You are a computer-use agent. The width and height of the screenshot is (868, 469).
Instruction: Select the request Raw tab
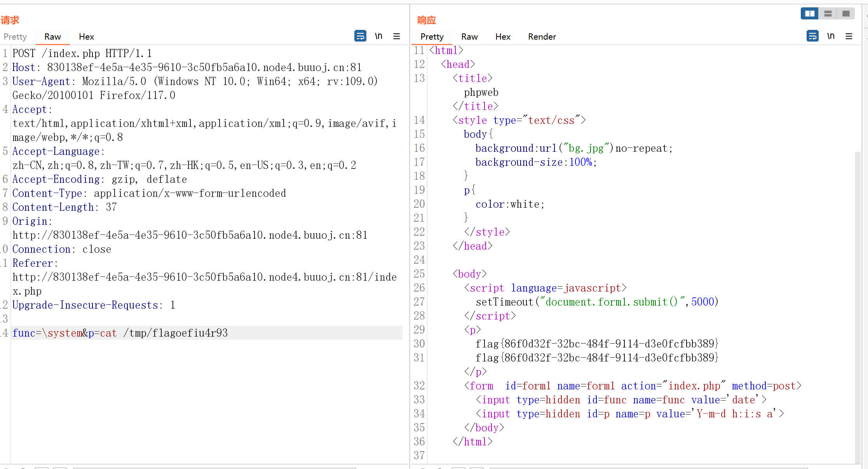pyautogui.click(x=52, y=37)
